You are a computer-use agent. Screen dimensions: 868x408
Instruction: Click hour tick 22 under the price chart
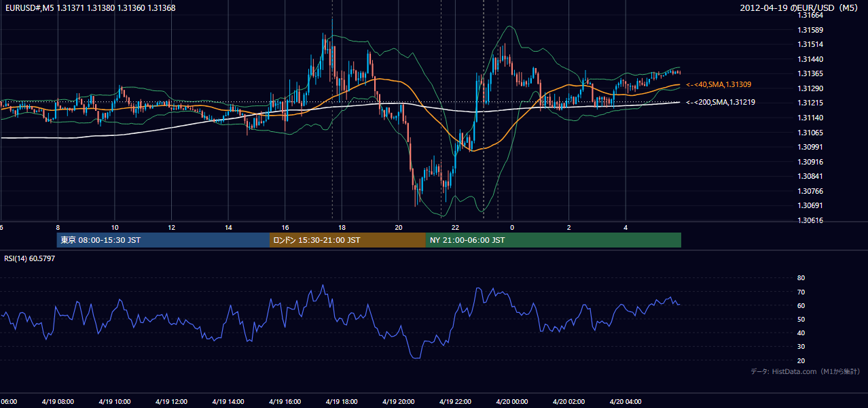[455, 227]
